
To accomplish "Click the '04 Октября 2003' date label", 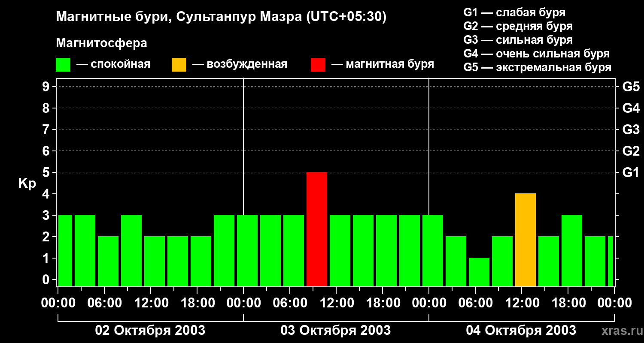I will click(x=521, y=331).
